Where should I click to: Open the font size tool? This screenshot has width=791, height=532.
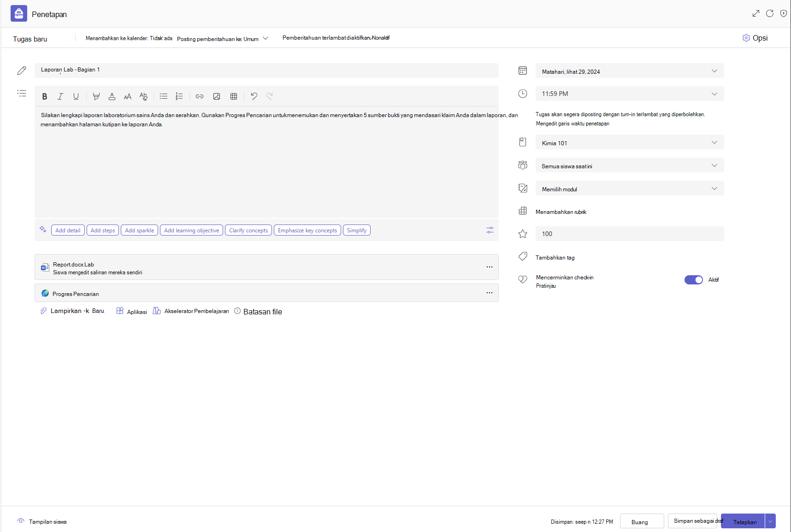point(128,96)
